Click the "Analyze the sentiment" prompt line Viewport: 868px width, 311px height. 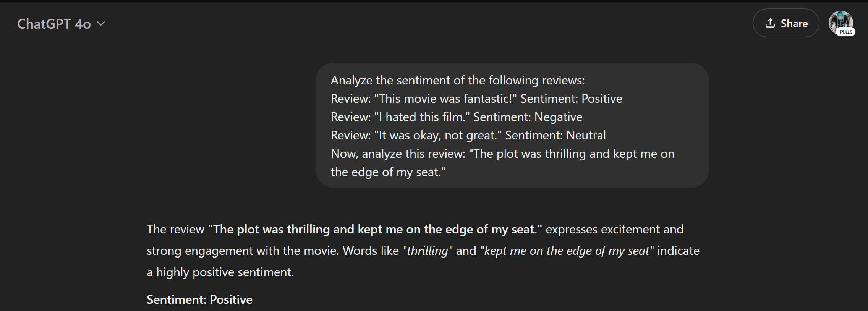pyautogui.click(x=457, y=81)
